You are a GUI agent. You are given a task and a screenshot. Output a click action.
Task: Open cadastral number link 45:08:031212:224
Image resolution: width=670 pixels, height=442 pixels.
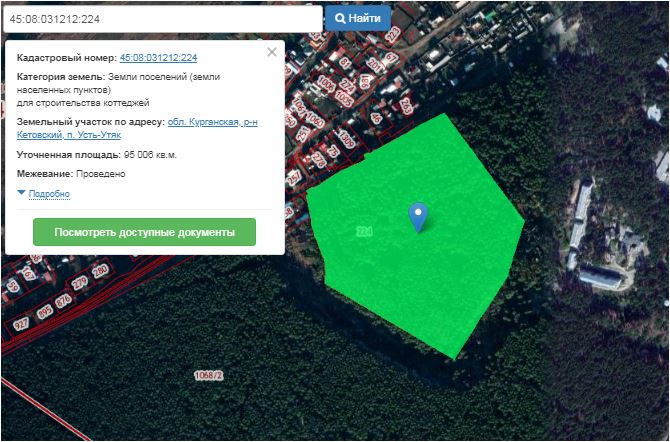(x=158, y=58)
